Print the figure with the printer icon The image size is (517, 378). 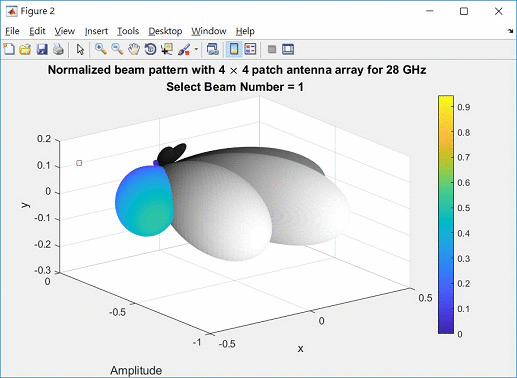58,49
